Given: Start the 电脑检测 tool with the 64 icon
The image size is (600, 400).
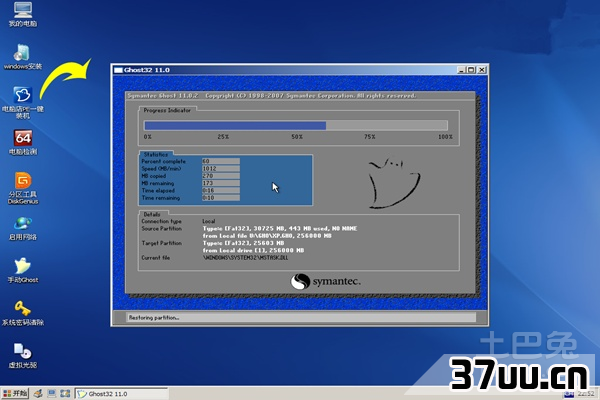Looking at the screenshot, I should click(23, 142).
